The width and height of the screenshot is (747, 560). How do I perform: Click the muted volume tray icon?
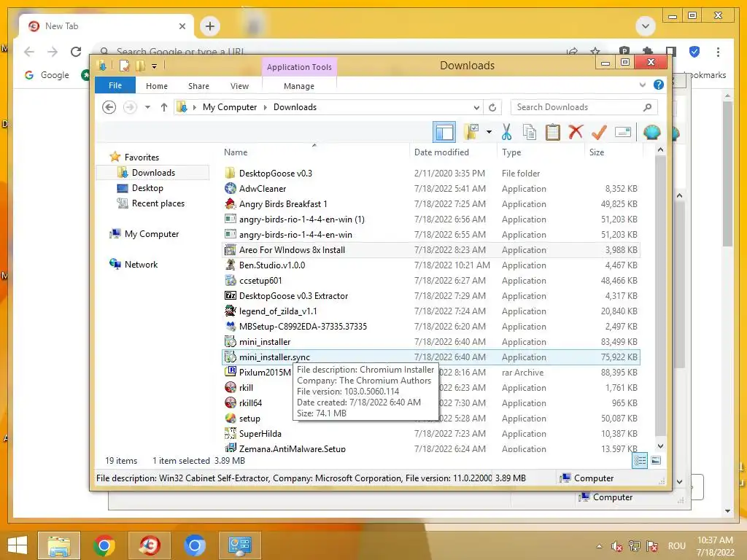click(x=616, y=546)
